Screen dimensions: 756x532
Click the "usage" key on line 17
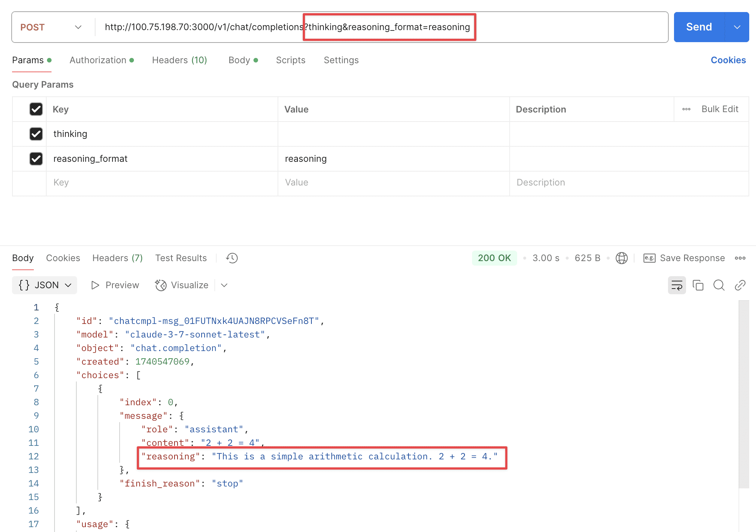click(95, 524)
